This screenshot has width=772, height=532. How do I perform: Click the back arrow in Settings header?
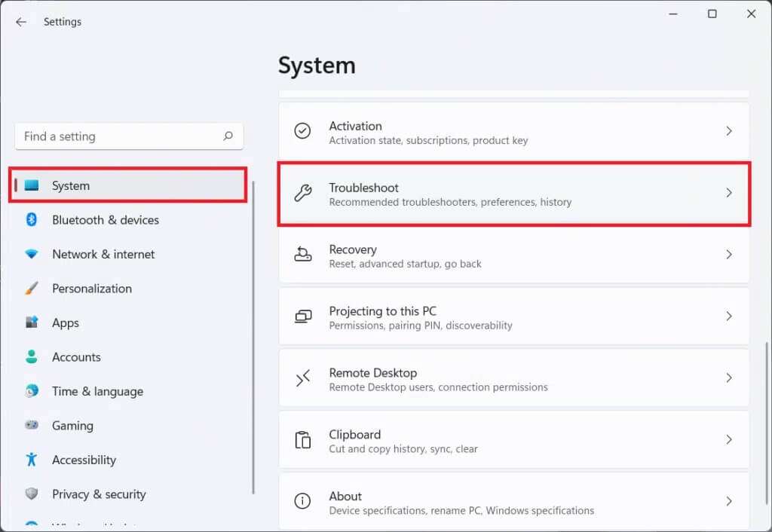coord(21,22)
